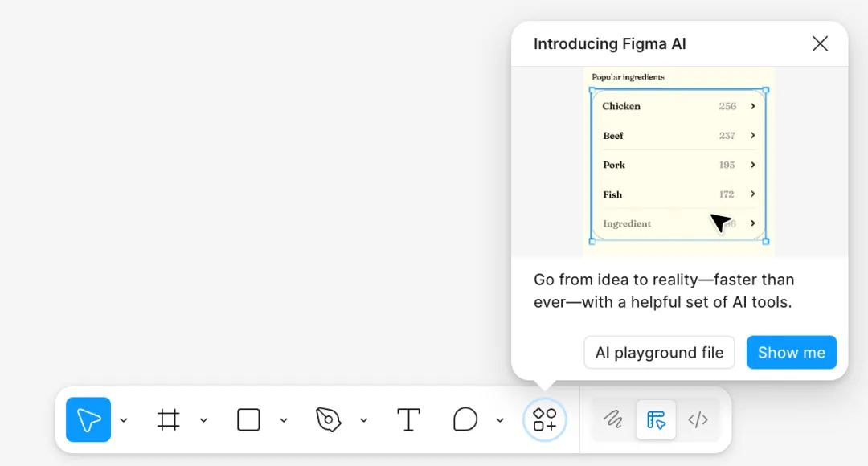This screenshot has height=466, width=868.
Task: Select the Move tool
Action: click(x=88, y=419)
